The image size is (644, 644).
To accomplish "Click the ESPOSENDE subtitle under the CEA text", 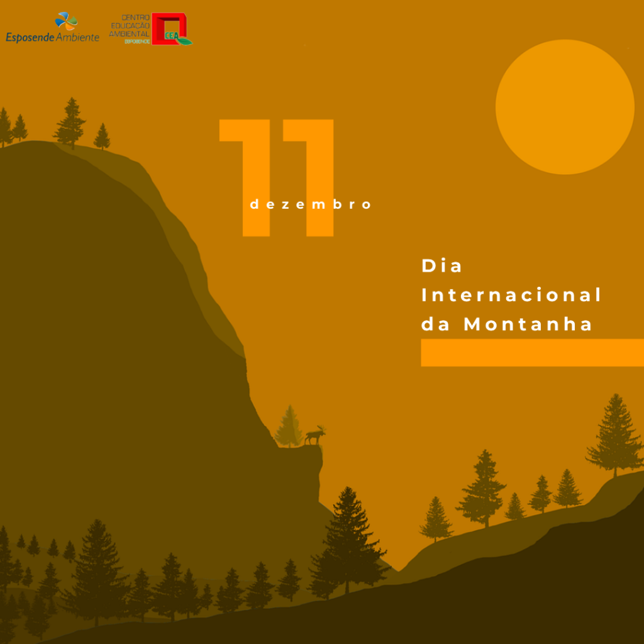I will coord(137,40).
